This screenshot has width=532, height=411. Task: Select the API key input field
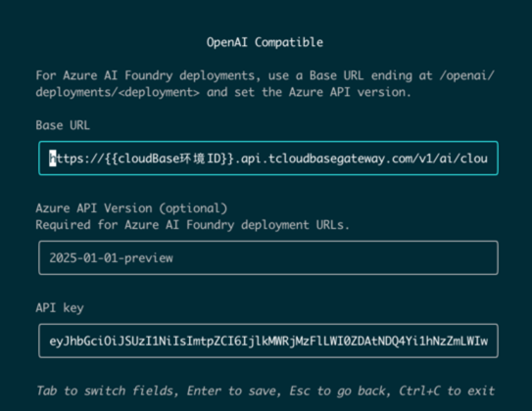(268, 341)
